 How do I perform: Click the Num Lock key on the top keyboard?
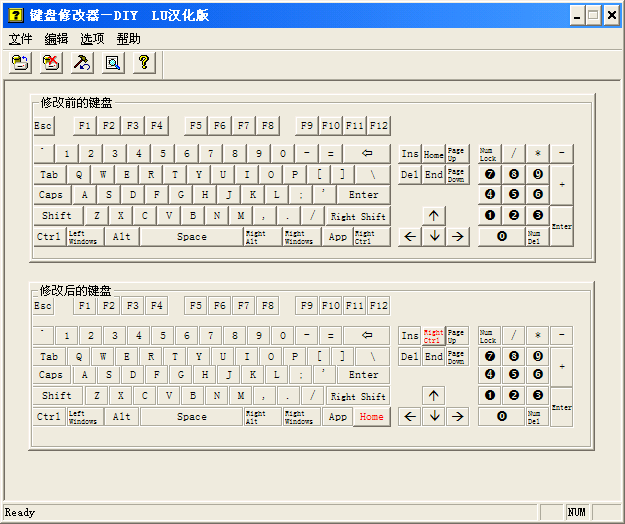[487, 154]
